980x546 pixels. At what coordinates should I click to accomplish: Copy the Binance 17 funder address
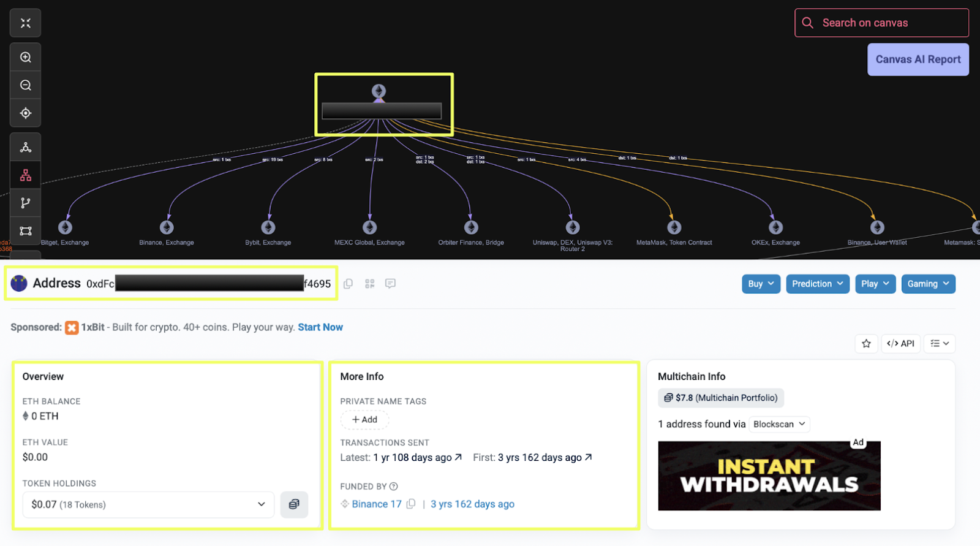pos(411,504)
